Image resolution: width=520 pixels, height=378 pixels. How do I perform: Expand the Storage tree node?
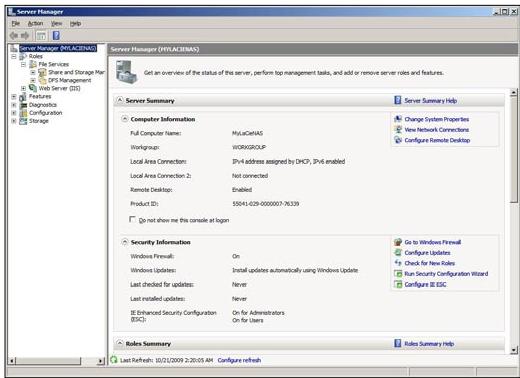click(x=14, y=121)
